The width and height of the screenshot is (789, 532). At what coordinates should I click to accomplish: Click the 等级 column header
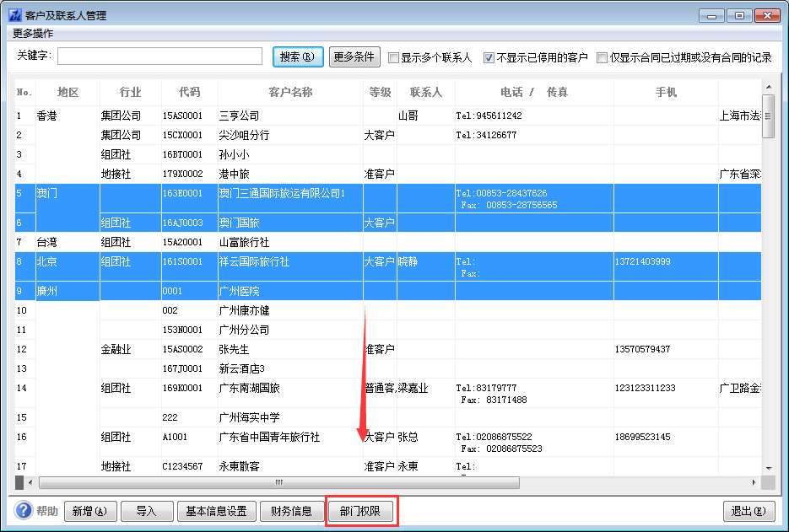[x=380, y=92]
